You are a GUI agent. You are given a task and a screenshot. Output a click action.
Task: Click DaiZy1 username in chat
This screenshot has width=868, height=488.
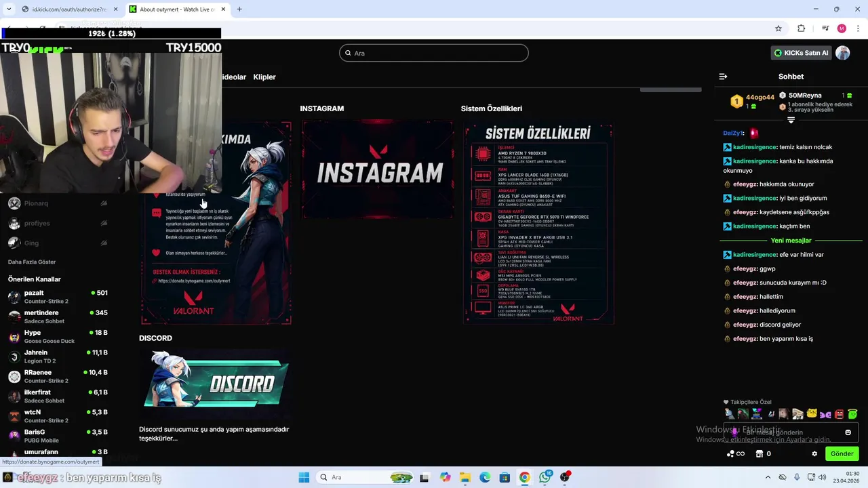[x=733, y=134]
